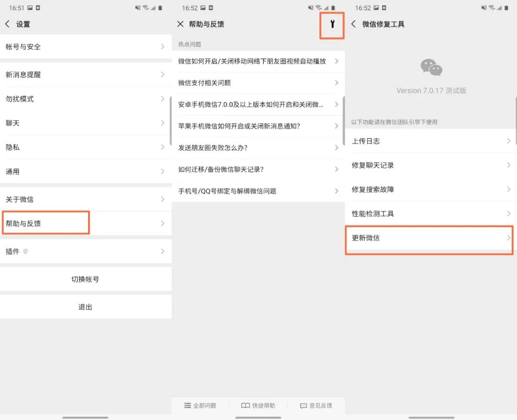Tap the 退出 button
The height and width of the screenshot is (420, 517).
click(x=86, y=307)
